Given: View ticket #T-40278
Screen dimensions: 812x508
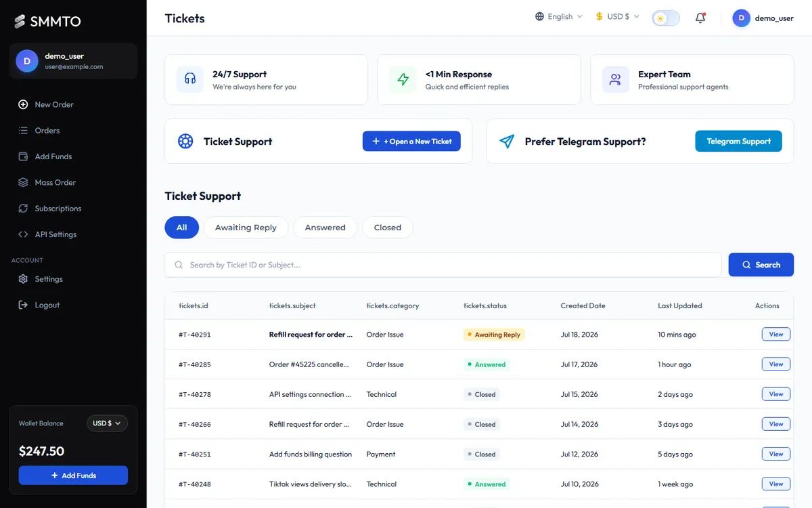Looking at the screenshot, I should click(x=776, y=394).
